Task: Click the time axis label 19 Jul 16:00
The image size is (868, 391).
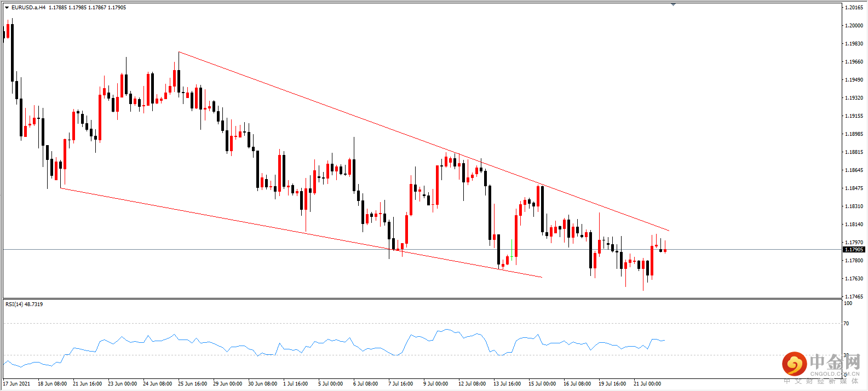Action: click(612, 384)
